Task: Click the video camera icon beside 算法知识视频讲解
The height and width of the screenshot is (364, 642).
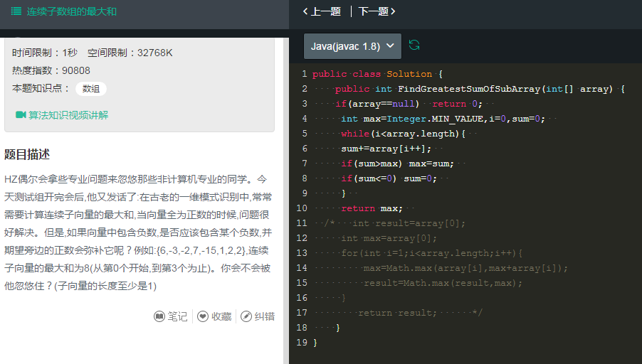Action: 21,115
